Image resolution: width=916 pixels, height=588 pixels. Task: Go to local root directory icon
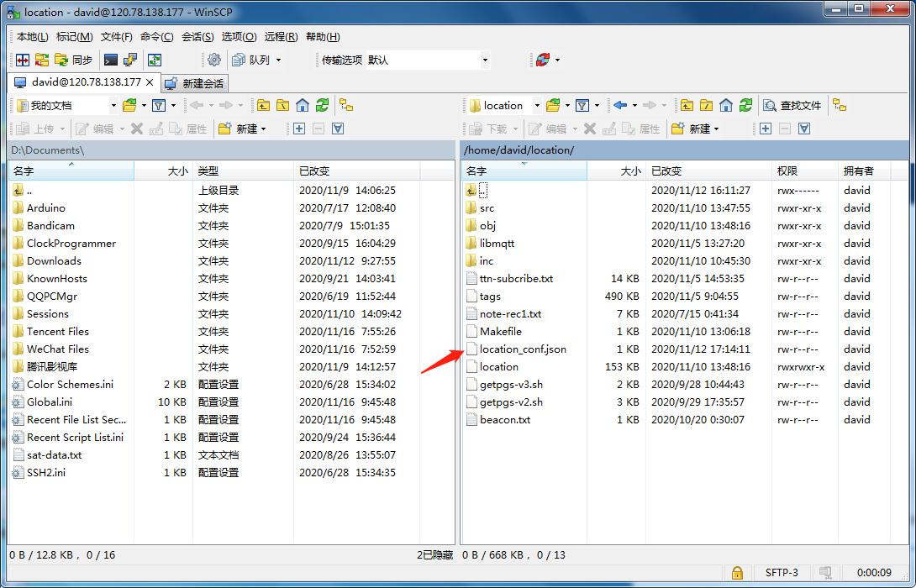282,106
